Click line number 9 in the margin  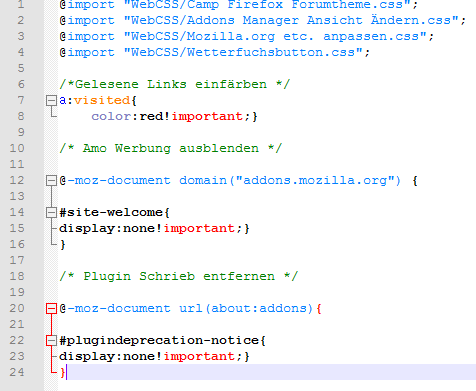pos(21,132)
